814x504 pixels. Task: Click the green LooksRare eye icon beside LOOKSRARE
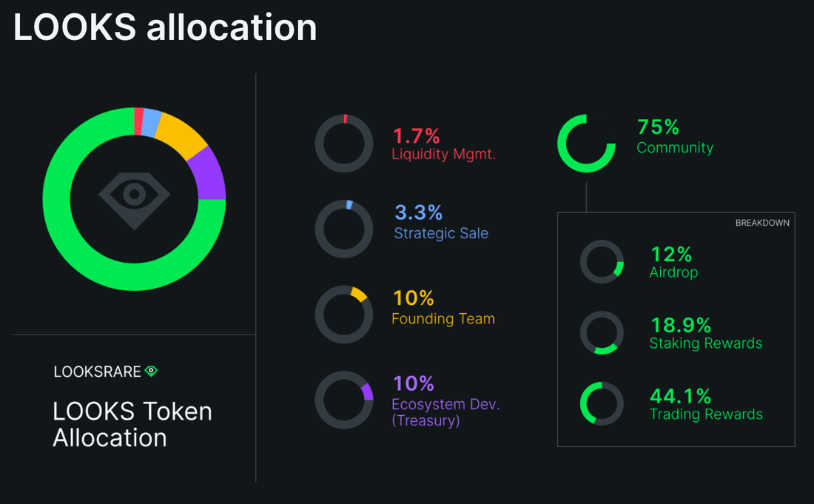point(151,371)
